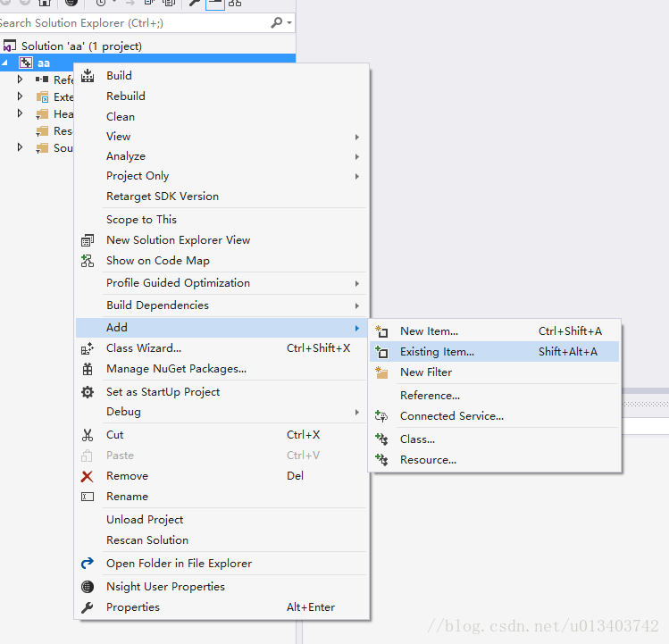Screen dimensions: 669x644
Task: Expand the External Dependencies tree node
Action: tap(20, 96)
